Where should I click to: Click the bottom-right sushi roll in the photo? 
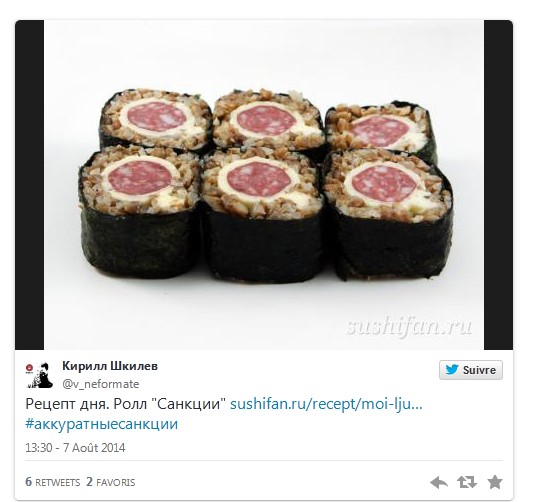pyautogui.click(x=388, y=213)
